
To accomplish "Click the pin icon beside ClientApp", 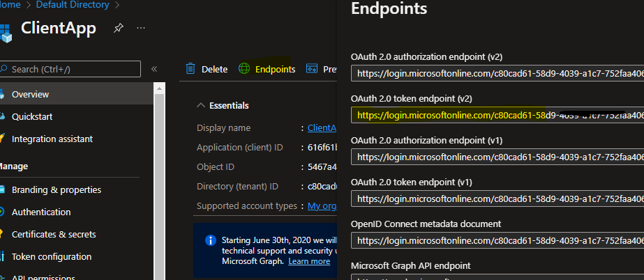I will click(x=119, y=28).
